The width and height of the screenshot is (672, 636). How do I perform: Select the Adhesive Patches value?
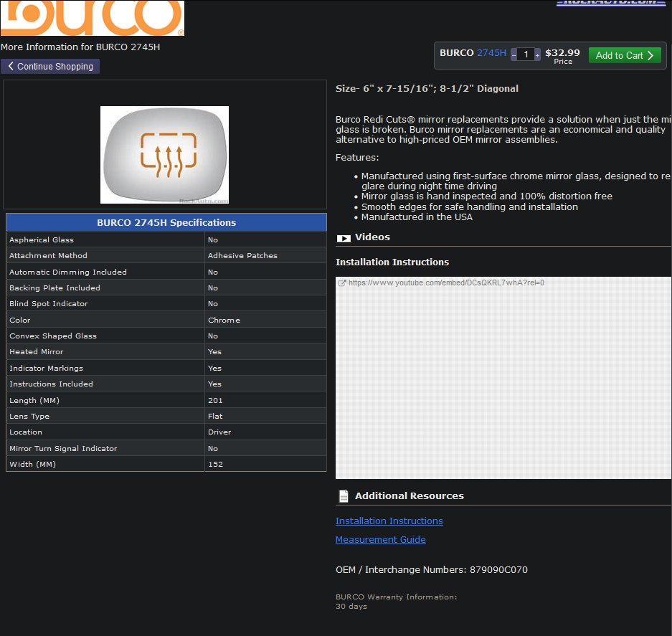(x=242, y=255)
